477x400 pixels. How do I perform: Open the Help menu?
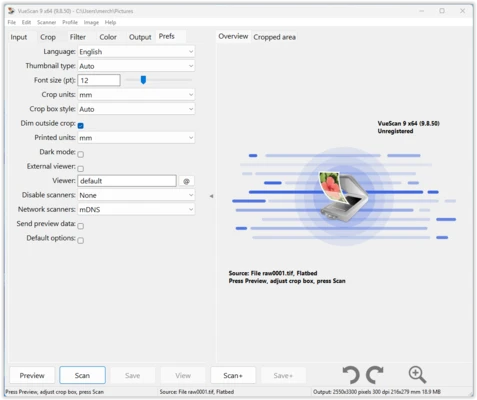coord(110,22)
